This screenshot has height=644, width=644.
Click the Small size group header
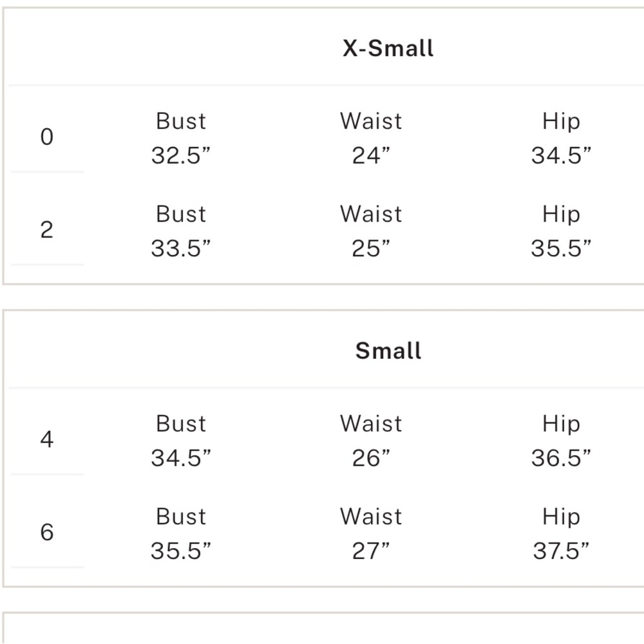(388, 351)
